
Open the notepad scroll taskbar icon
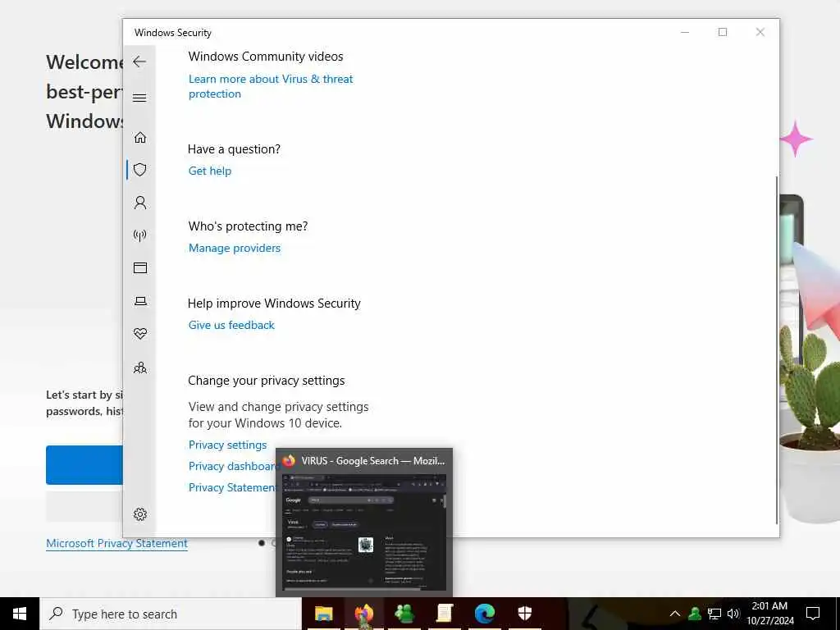[x=445, y=614]
